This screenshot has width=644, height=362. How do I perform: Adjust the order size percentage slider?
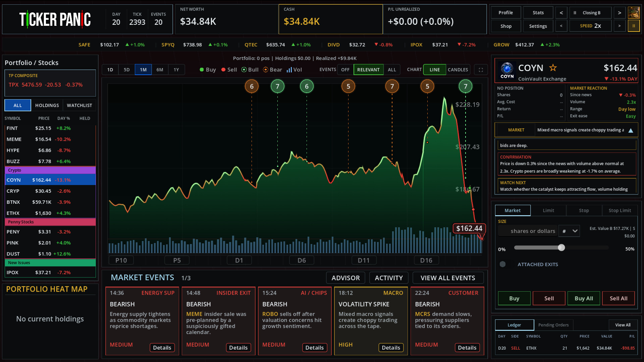tap(561, 248)
